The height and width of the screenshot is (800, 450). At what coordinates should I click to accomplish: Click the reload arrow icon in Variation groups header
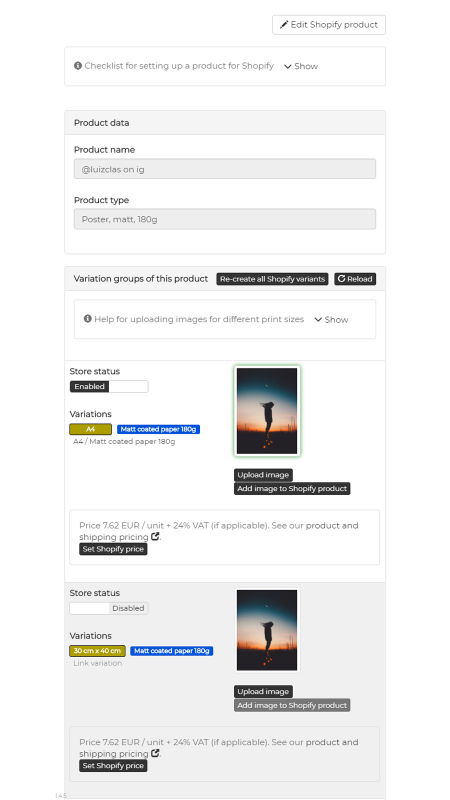341,279
